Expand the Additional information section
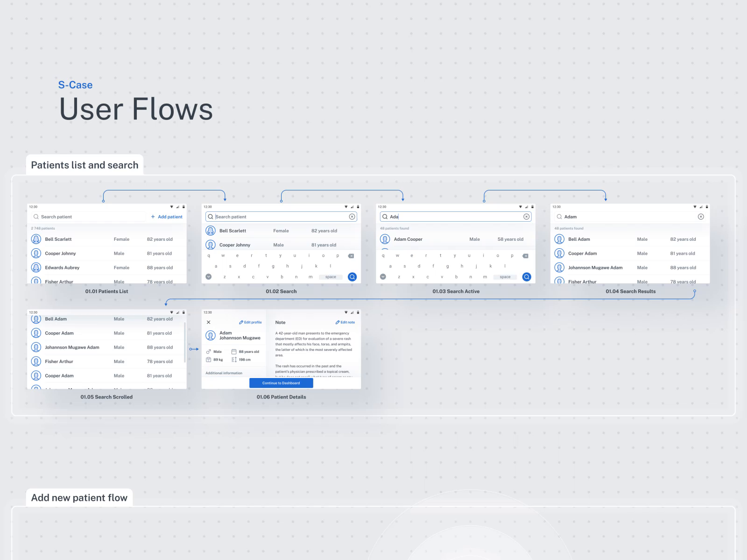The width and height of the screenshot is (747, 560). pos(224,373)
